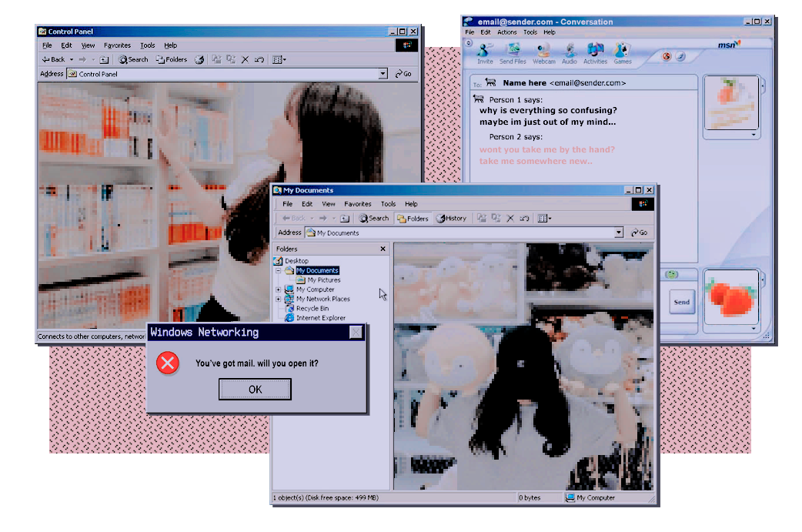Open Send Files in the conversation toolbar
This screenshot has height=532, width=802.
point(513,50)
